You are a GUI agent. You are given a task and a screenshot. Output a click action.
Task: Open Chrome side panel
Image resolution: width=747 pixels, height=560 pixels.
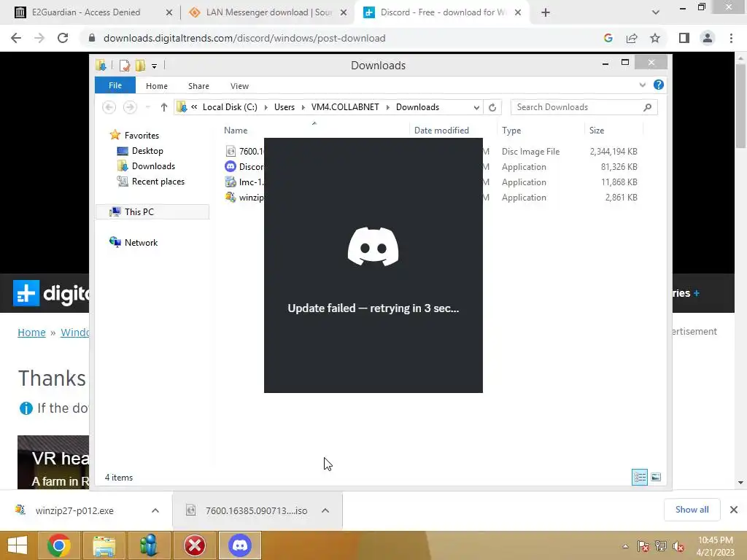[x=684, y=38]
